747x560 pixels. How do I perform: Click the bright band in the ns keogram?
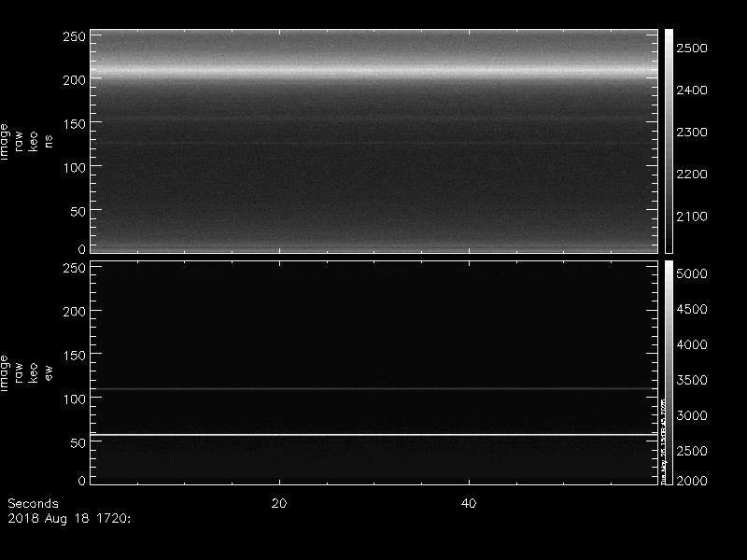pos(374,71)
